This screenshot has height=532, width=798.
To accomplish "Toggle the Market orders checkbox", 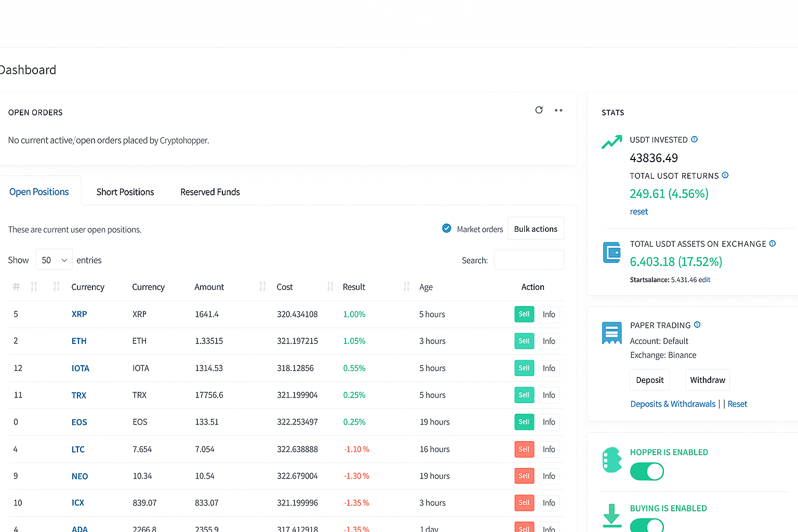I will [446, 228].
